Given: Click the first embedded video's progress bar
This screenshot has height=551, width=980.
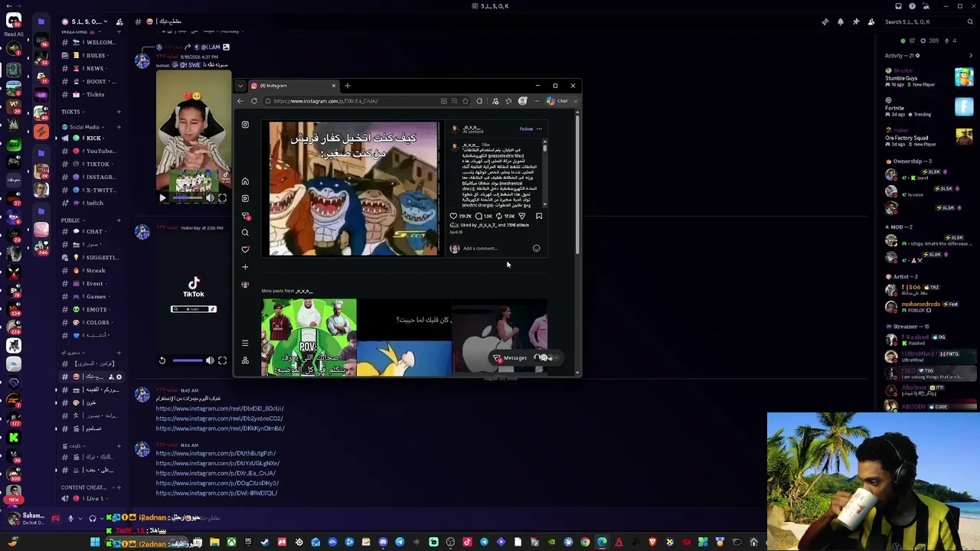Looking at the screenshot, I should click(x=186, y=198).
